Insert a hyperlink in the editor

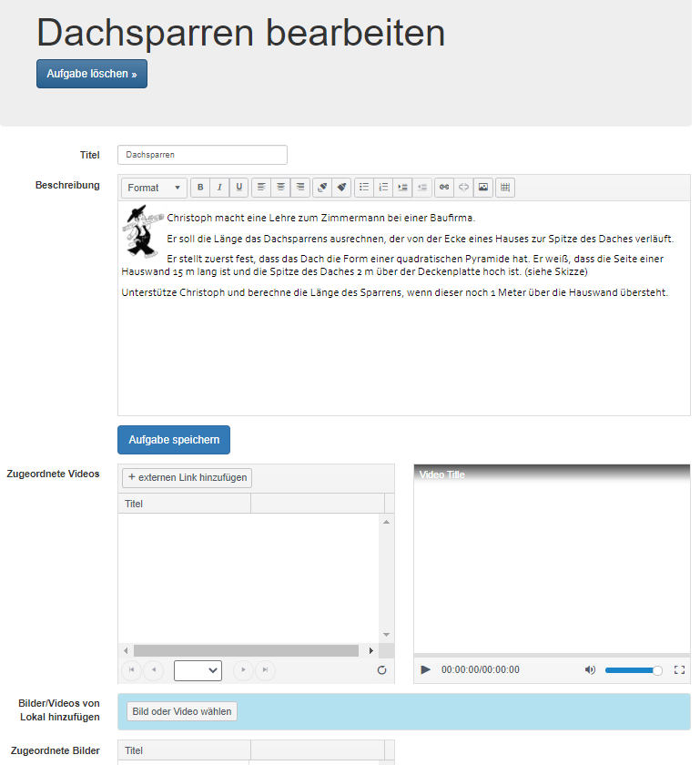(444, 188)
